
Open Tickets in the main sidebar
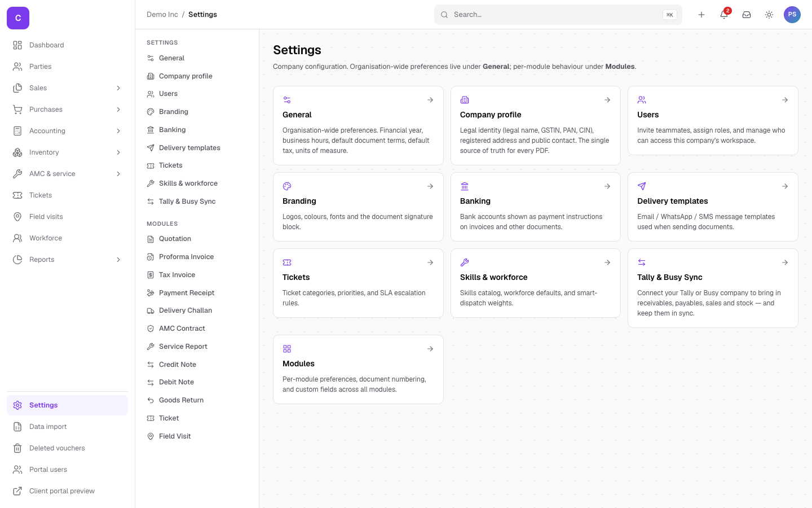point(67,195)
